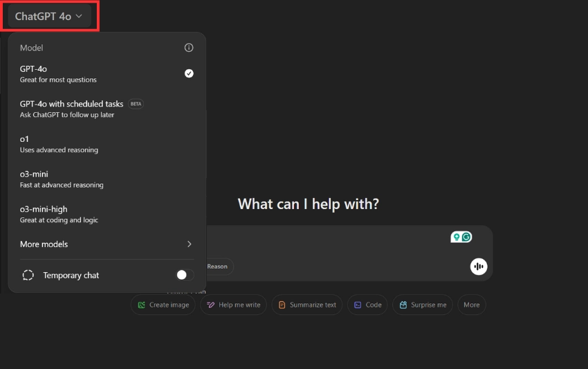This screenshot has width=588, height=369.
Task: Click the Summarize text document icon
Action: tap(282, 305)
